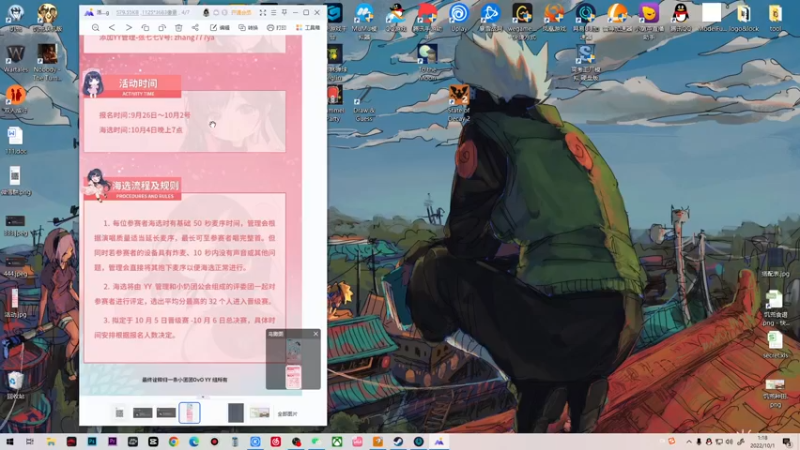Launch Premiere Pro from the taskbar
The image size is (800, 450).
112,442
